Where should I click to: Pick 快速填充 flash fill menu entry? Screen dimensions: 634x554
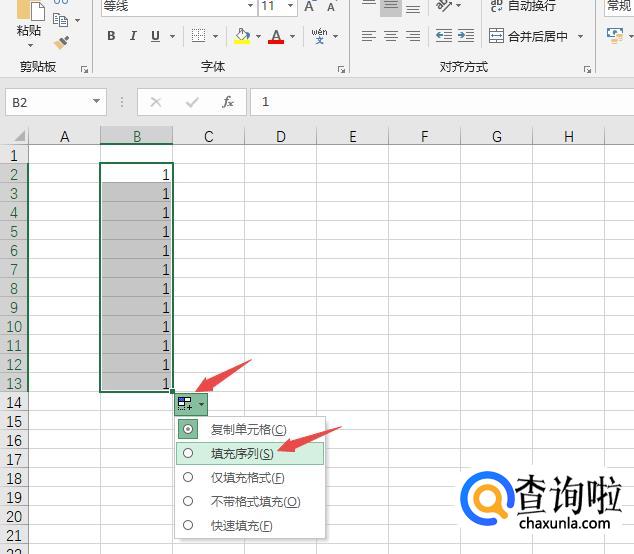pos(241,525)
